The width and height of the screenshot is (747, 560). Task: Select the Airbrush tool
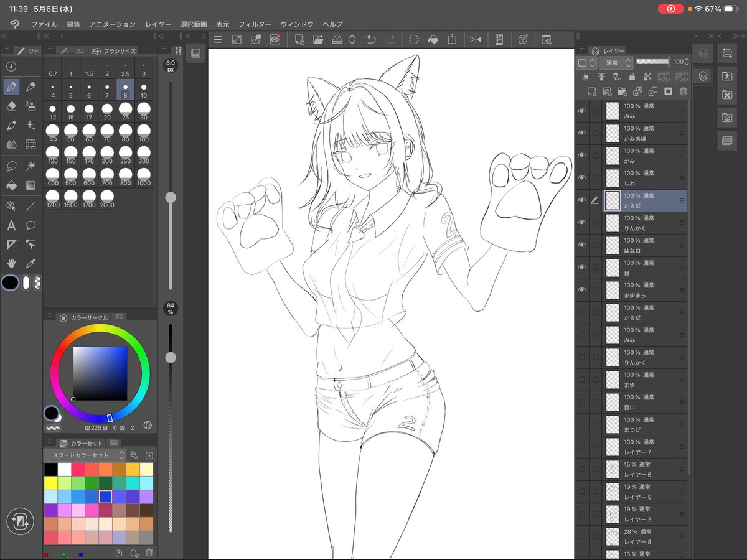tap(31, 106)
